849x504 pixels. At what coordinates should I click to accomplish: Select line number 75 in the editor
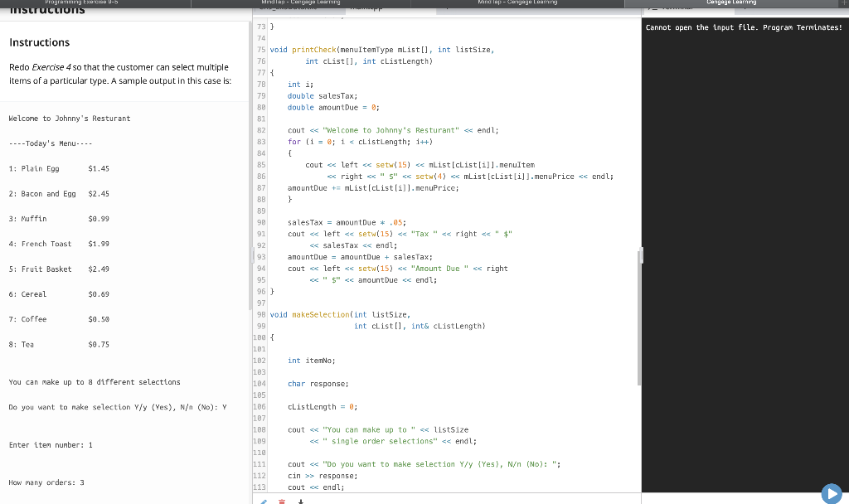261,49
